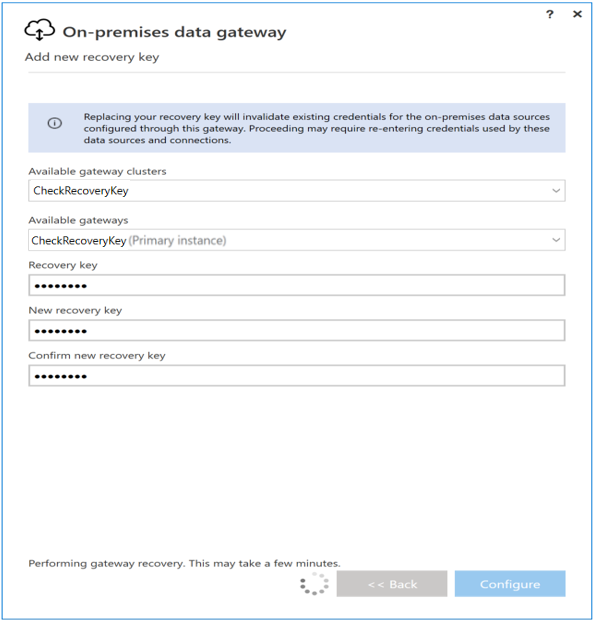
Task: Open help via the question mark icon
Action: 550,15
